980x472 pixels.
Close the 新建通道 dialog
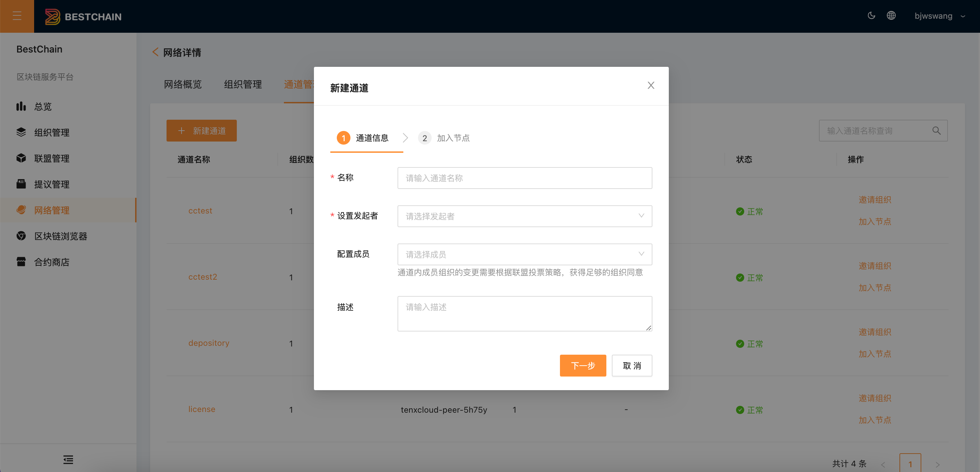(x=651, y=85)
